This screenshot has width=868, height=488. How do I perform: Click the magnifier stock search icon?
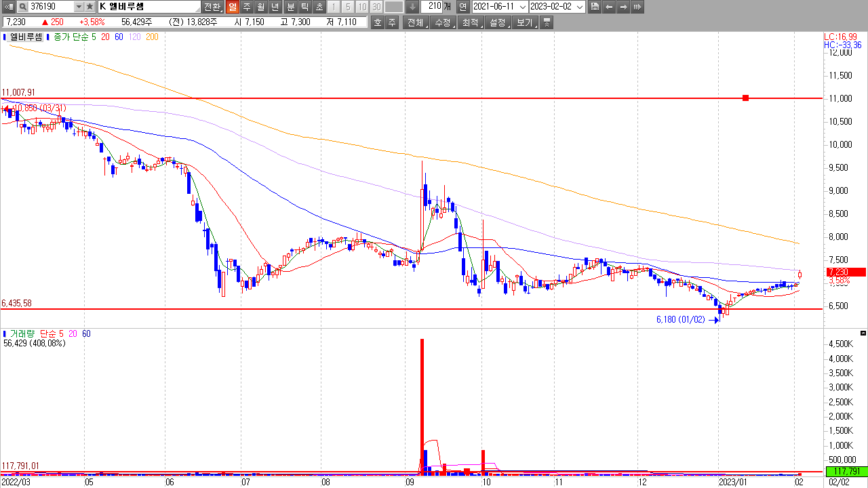[22, 7]
